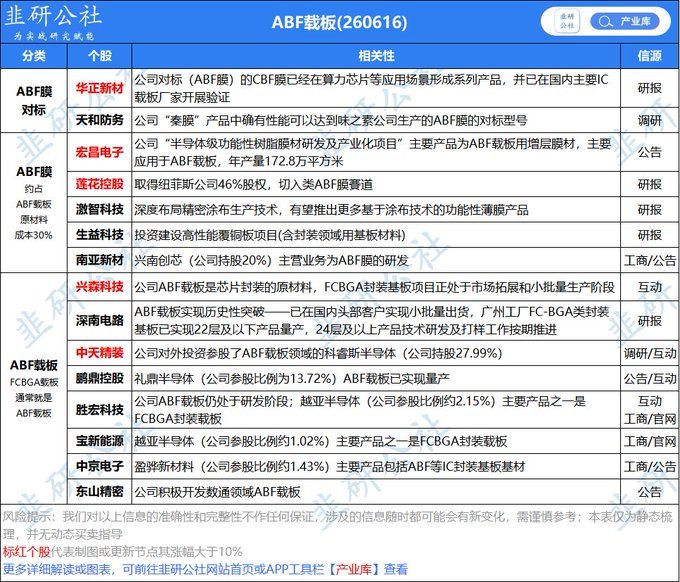Screen dimensions: 680x582
Task: Click 宏昌电子 description mentioning 172.8万平方米
Action: [x=373, y=152]
